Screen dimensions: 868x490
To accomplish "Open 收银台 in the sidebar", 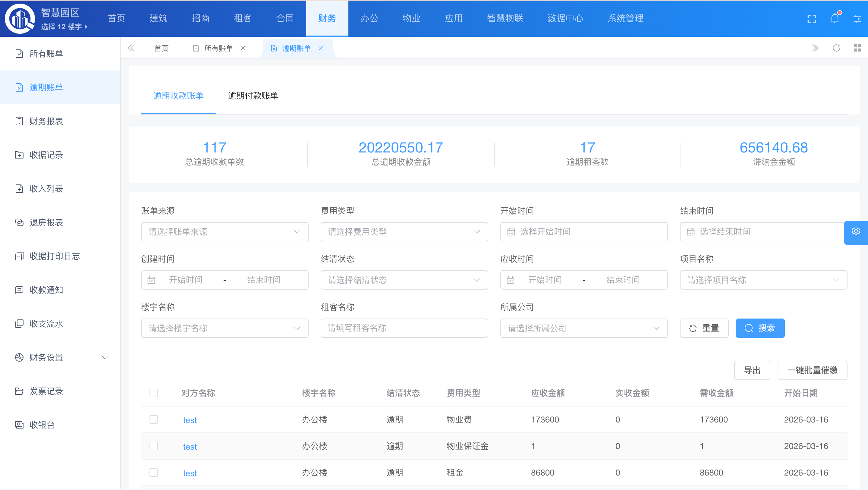I will coord(42,425).
